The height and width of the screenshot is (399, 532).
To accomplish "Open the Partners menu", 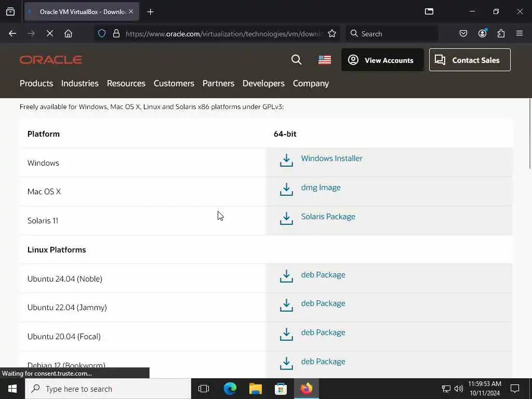I will tap(218, 84).
